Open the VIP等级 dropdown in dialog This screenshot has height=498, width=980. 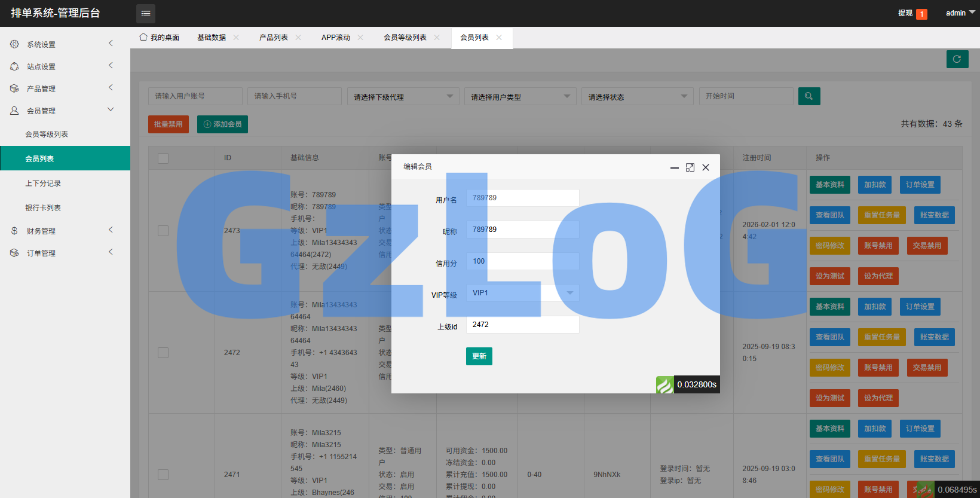point(522,293)
